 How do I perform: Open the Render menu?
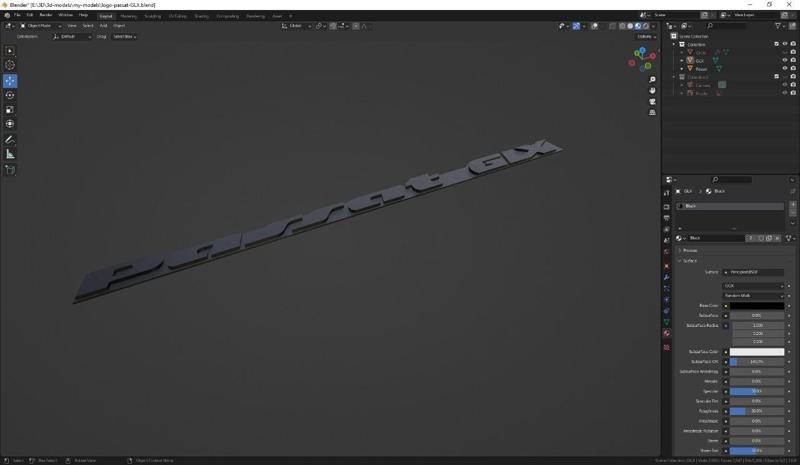point(46,15)
